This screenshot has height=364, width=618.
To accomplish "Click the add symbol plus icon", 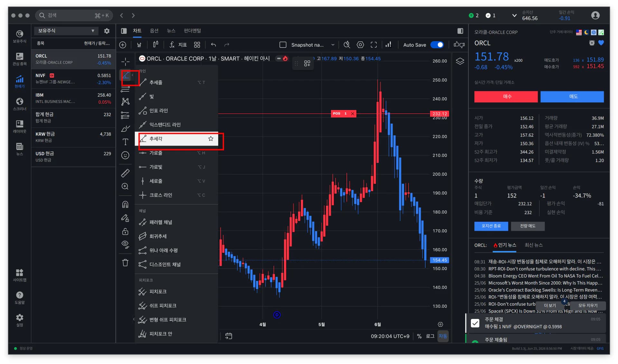I will pos(123,45).
